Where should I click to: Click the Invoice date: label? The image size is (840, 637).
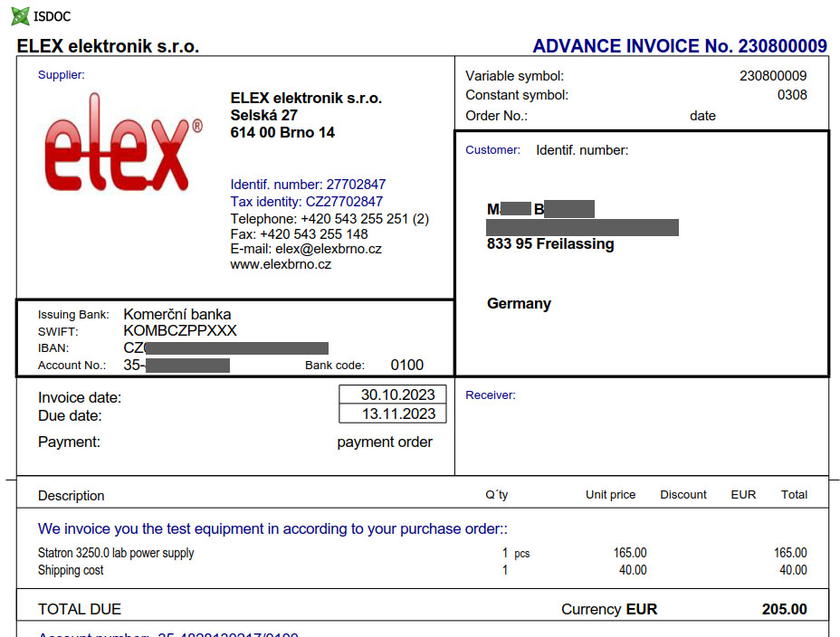click(x=80, y=398)
